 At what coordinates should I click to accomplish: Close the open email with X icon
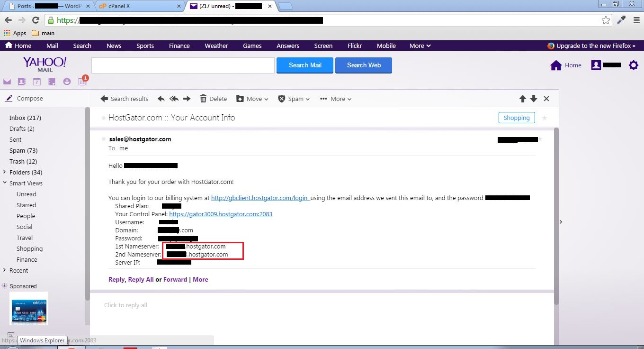point(546,99)
